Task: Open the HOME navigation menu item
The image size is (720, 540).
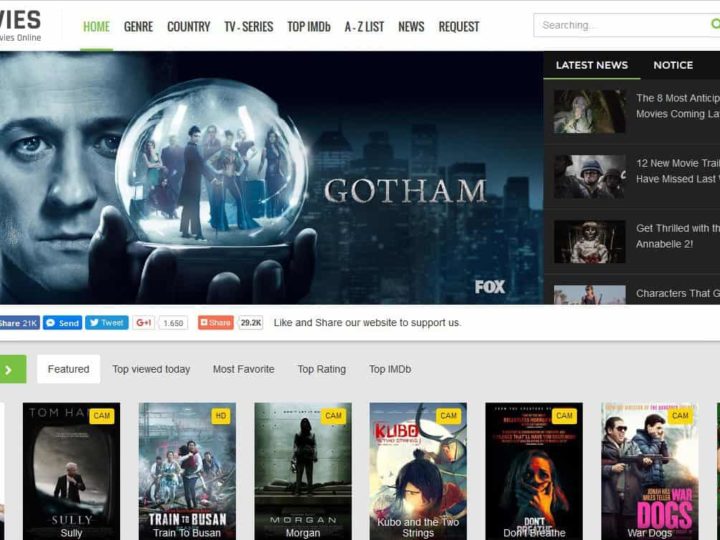Action: [96, 27]
